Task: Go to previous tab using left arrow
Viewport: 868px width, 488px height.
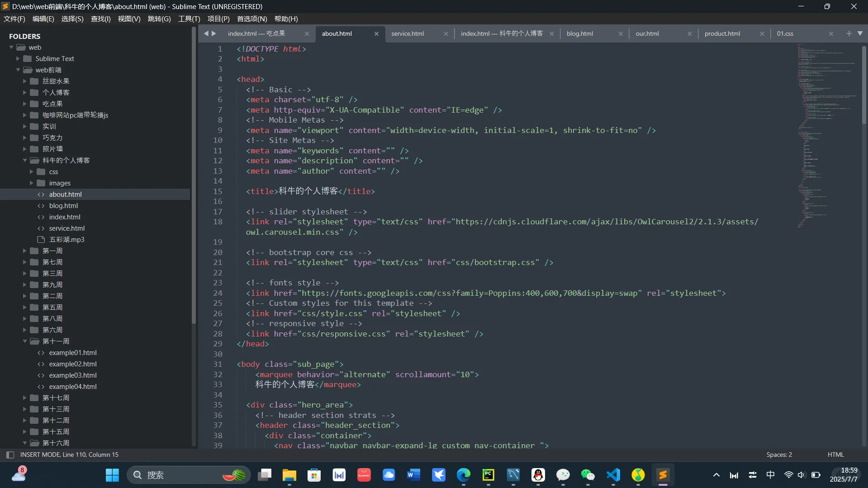Action: click(206, 33)
